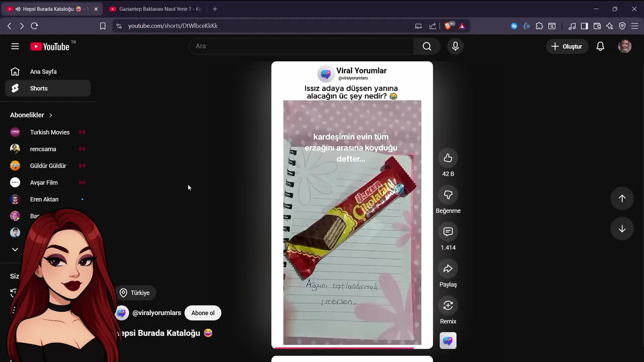Image resolution: width=644 pixels, height=362 pixels.
Task: Click the browser back arrow
Action: click(9, 26)
